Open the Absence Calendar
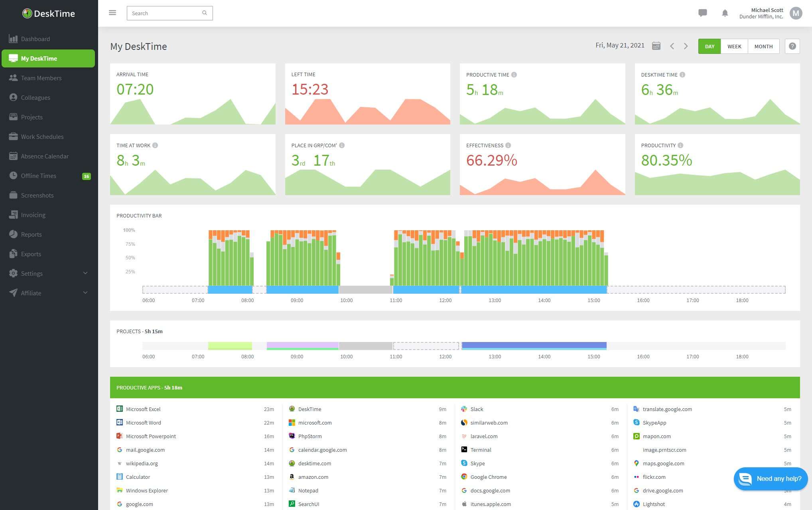Image resolution: width=812 pixels, height=510 pixels. tap(44, 156)
